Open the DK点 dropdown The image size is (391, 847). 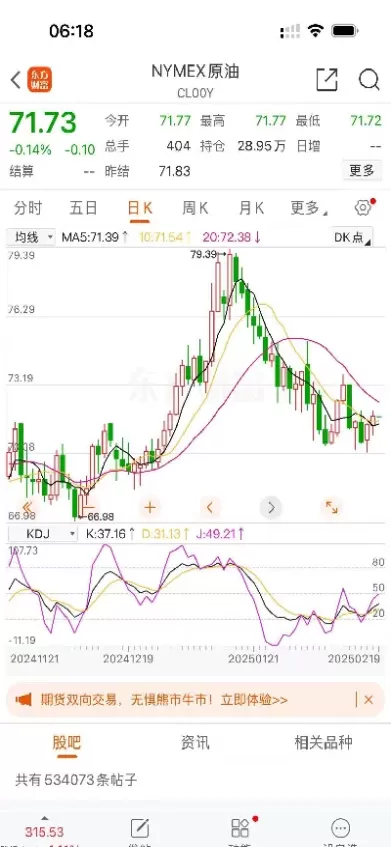352,237
